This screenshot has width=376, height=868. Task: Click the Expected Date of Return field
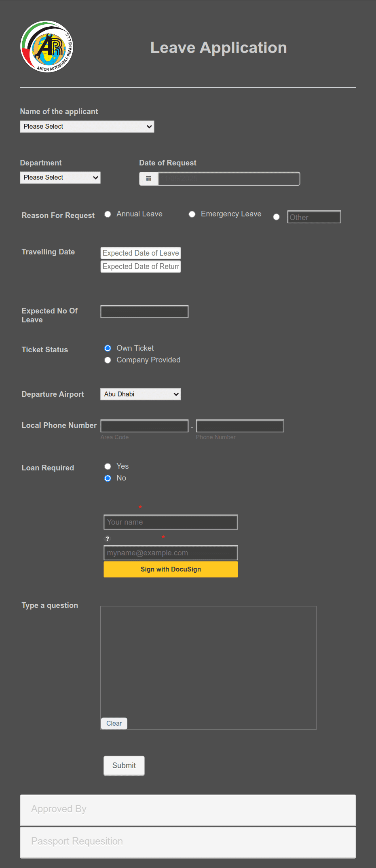coord(141,267)
